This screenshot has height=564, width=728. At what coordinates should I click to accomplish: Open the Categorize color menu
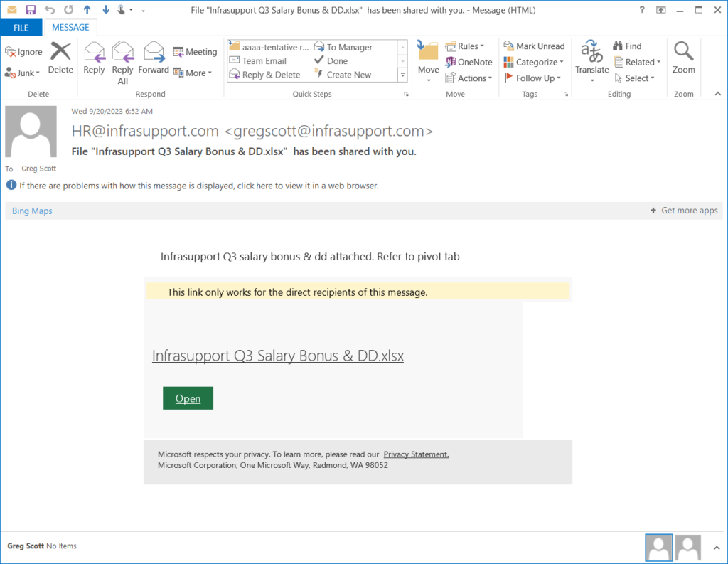coord(533,62)
